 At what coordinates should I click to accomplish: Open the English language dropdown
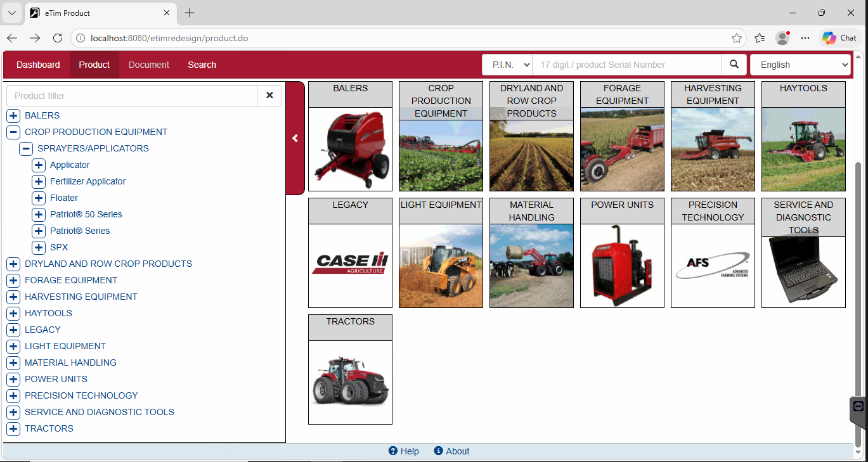pyautogui.click(x=800, y=65)
